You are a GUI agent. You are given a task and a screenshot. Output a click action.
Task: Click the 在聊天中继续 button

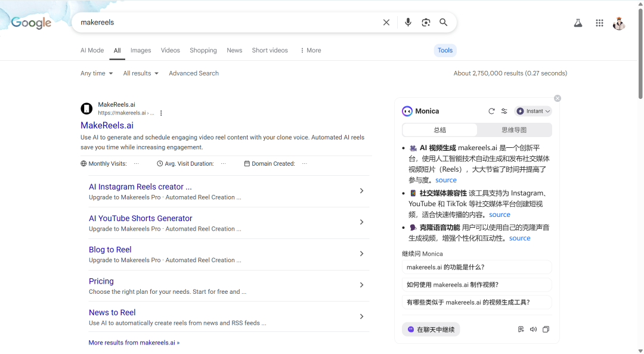click(x=431, y=330)
